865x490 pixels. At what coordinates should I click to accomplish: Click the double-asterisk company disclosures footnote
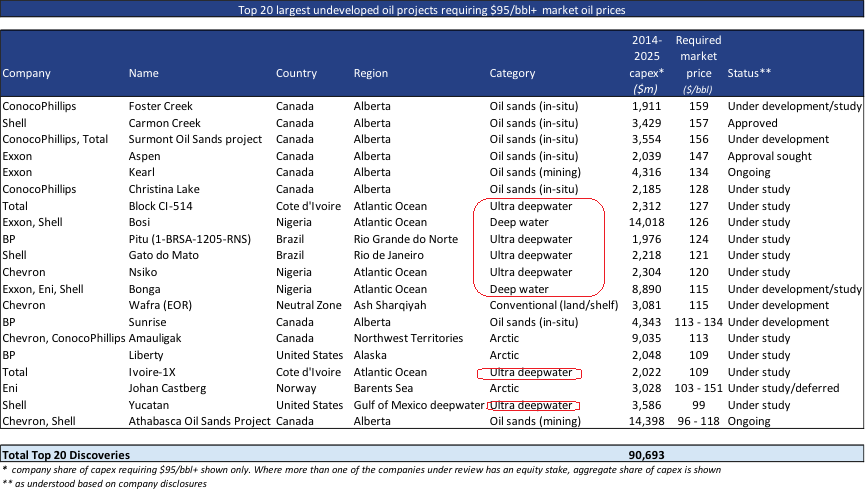(x=105, y=484)
